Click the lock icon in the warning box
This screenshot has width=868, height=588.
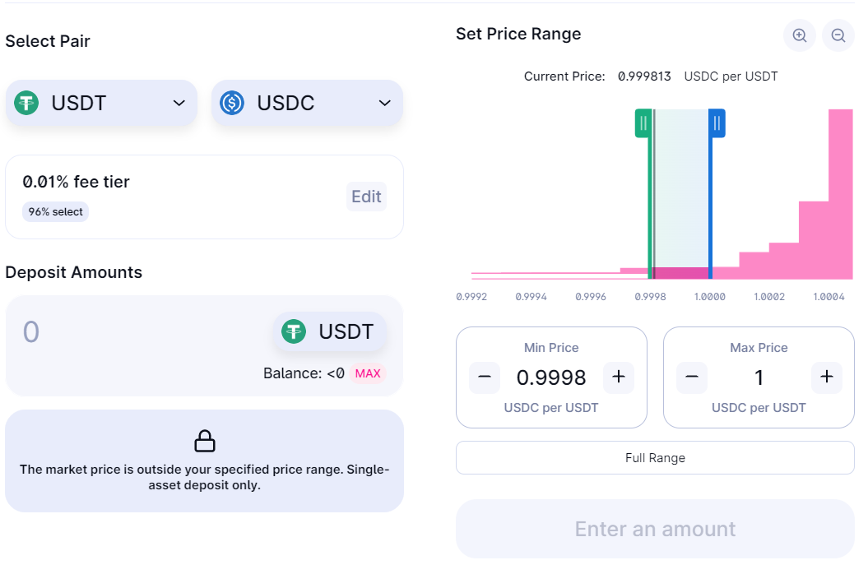click(x=204, y=441)
